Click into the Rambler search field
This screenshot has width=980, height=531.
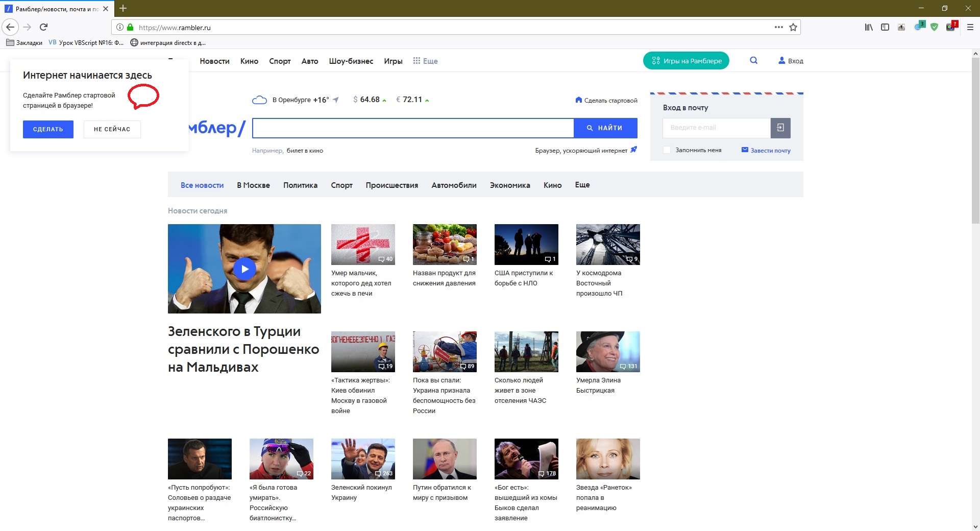tap(413, 128)
